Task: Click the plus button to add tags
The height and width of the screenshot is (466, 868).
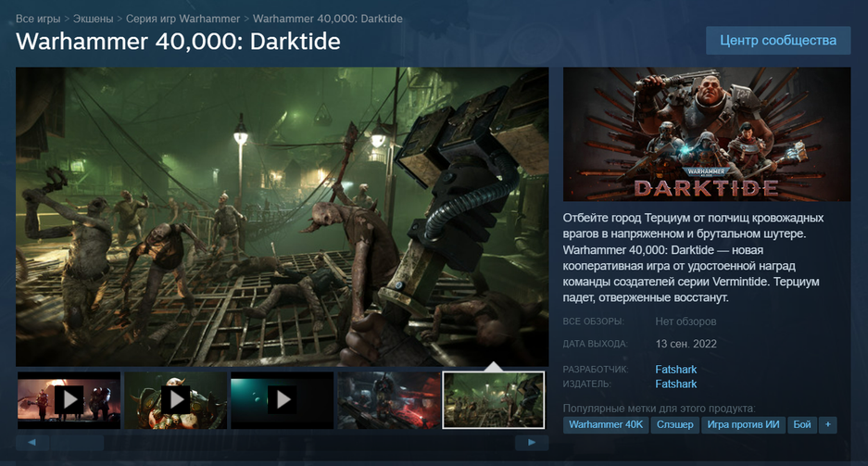Action: pyautogui.click(x=828, y=425)
